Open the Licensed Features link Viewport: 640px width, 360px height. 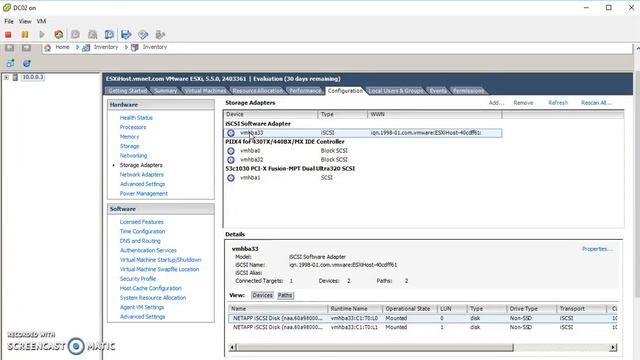141,222
